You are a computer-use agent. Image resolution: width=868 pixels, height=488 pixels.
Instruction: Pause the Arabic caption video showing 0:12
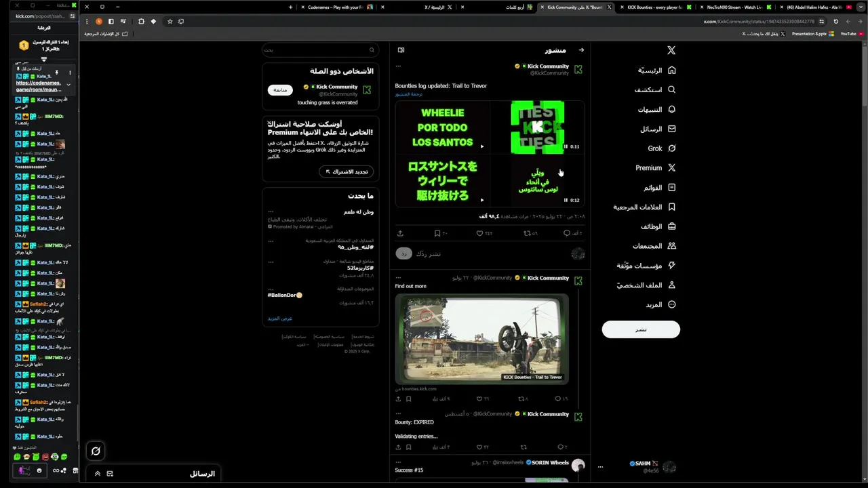pos(566,200)
